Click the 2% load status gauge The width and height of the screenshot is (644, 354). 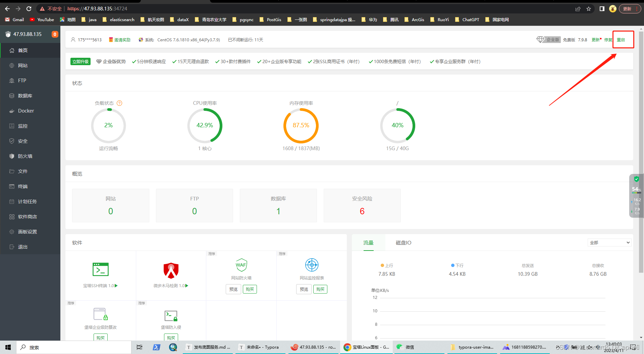108,126
